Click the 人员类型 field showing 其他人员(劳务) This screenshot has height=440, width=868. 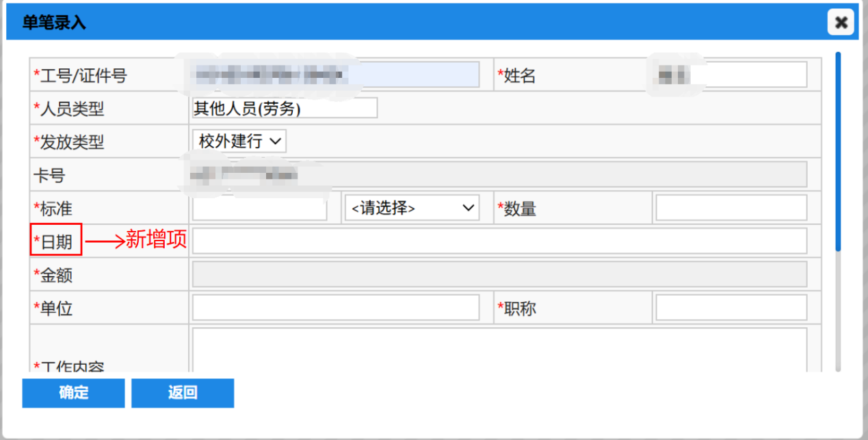point(285,108)
